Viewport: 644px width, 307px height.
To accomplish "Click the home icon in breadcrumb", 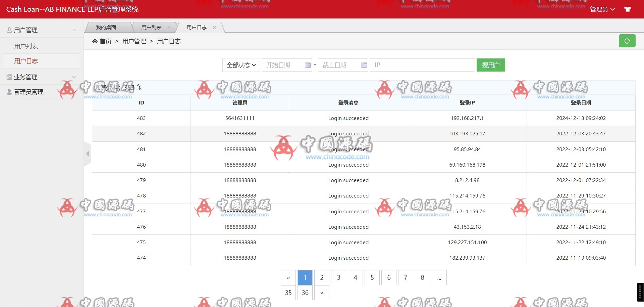I will coord(95,41).
